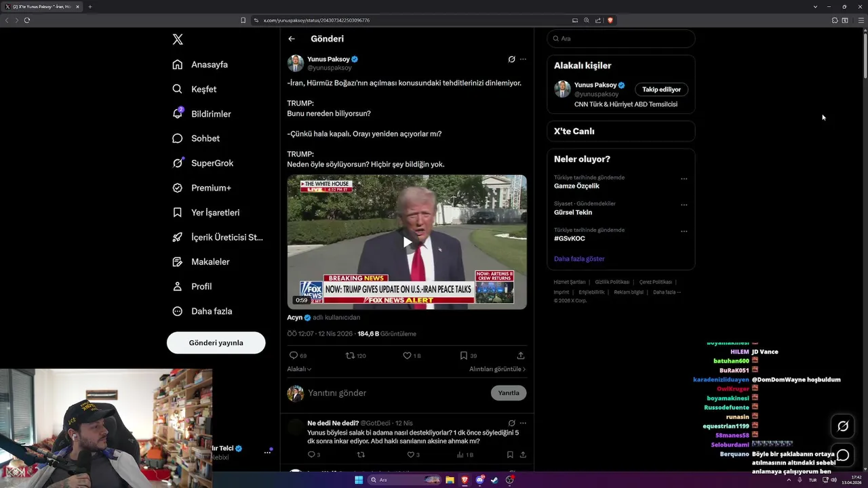Image resolution: width=868 pixels, height=488 pixels.
Task: Bookmark the Ne dedi Ne dedi comment
Action: click(x=510, y=455)
